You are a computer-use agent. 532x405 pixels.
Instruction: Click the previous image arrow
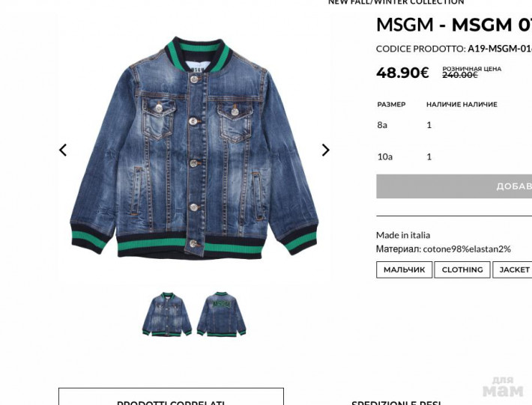tap(63, 150)
